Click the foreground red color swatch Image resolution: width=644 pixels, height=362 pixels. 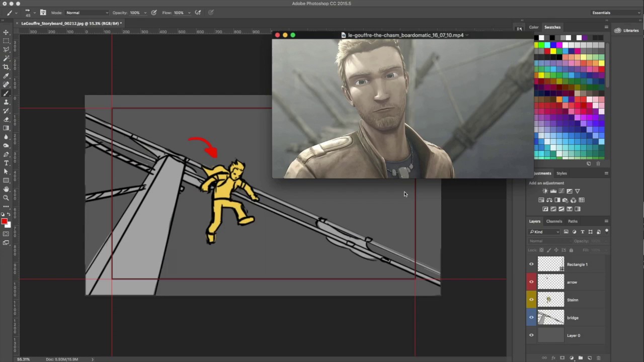tap(4, 220)
